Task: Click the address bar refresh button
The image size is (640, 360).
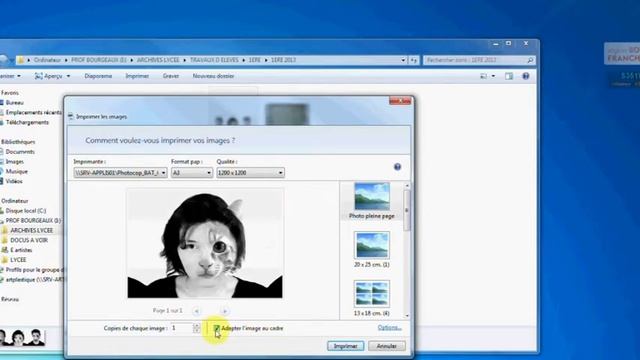Action: pos(413,60)
